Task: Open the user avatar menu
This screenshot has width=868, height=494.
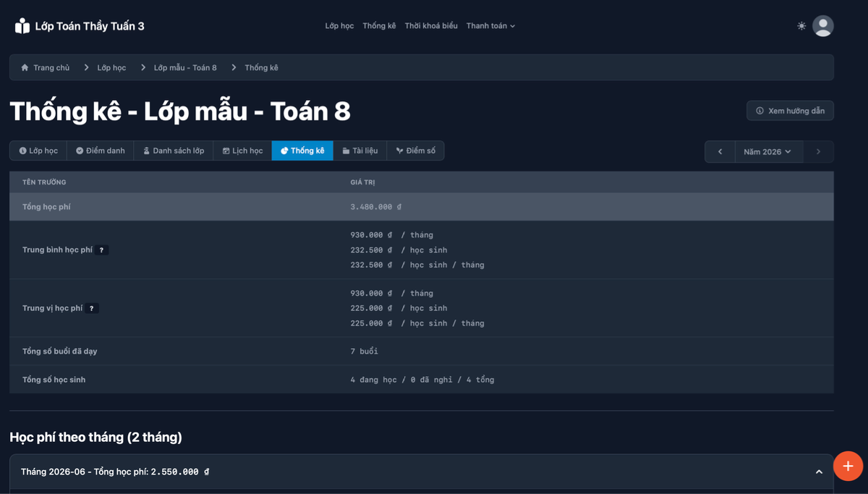Action: [822, 26]
